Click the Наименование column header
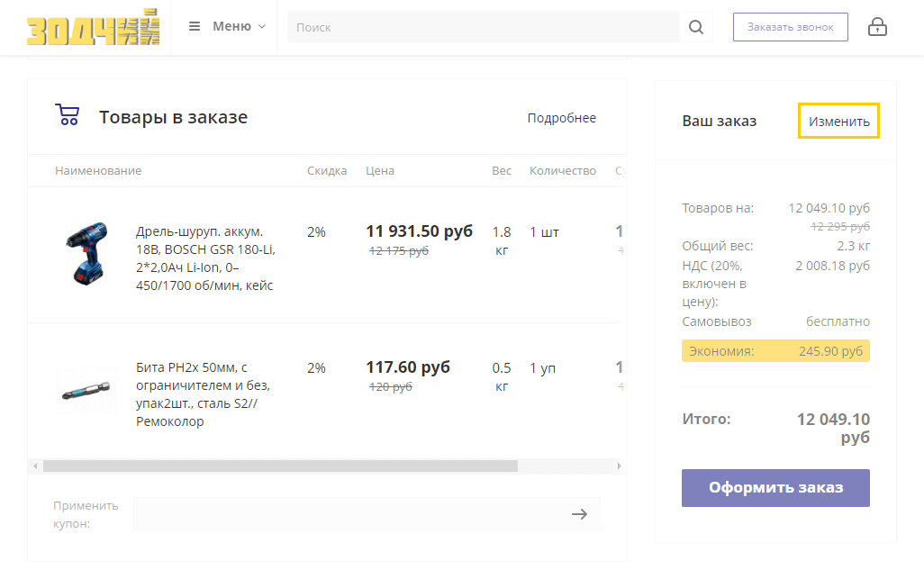924x570 pixels. 98,171
